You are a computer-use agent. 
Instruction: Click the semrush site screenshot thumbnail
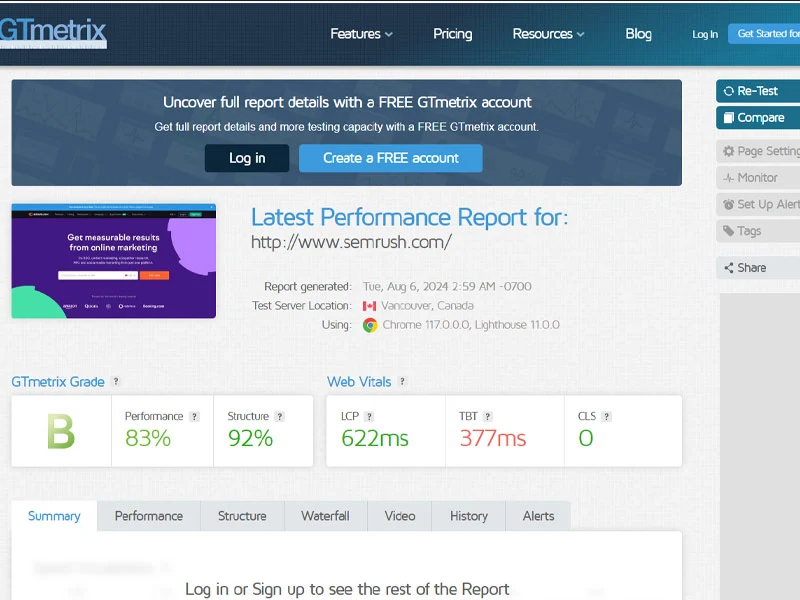114,261
